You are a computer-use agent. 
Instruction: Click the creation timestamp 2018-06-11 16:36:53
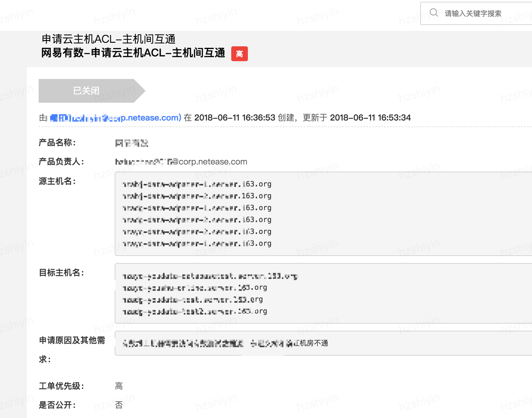[234, 118]
